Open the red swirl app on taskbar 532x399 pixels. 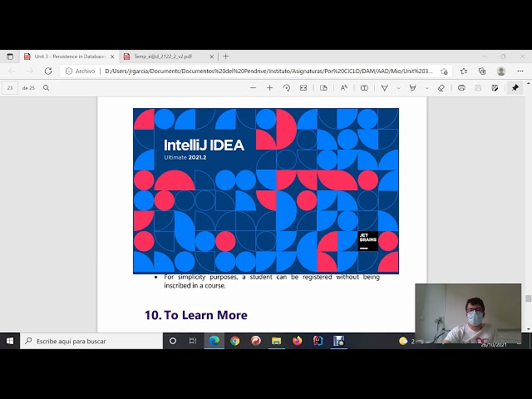click(x=256, y=341)
